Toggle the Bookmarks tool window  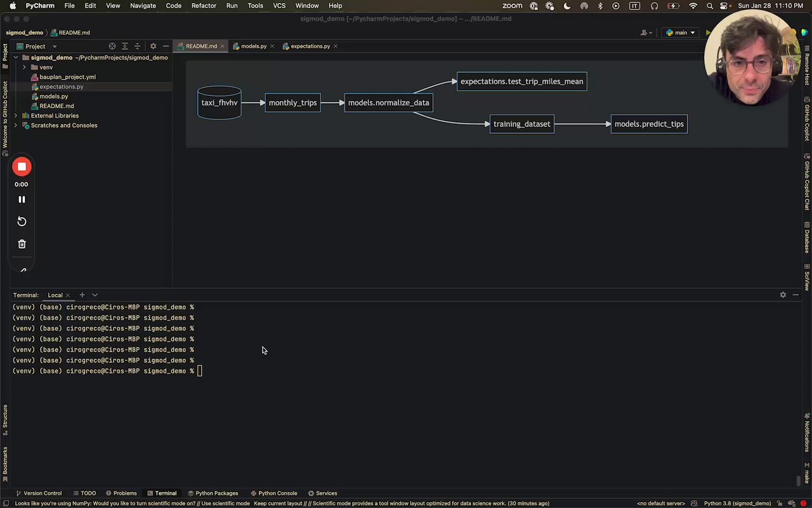pos(5,463)
